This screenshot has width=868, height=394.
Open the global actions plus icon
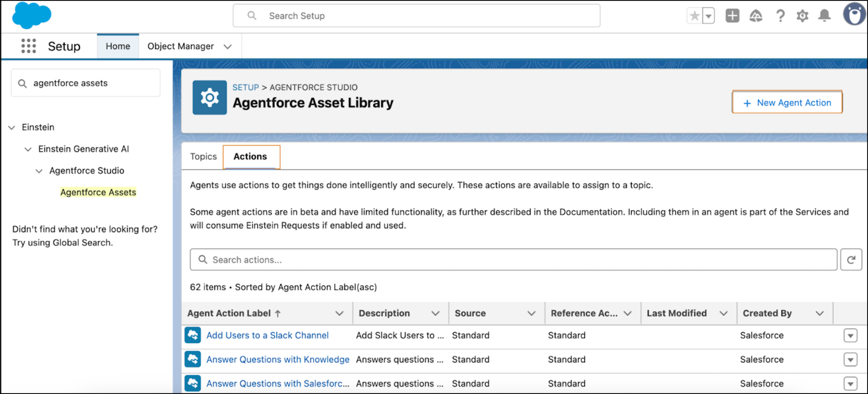tap(732, 16)
